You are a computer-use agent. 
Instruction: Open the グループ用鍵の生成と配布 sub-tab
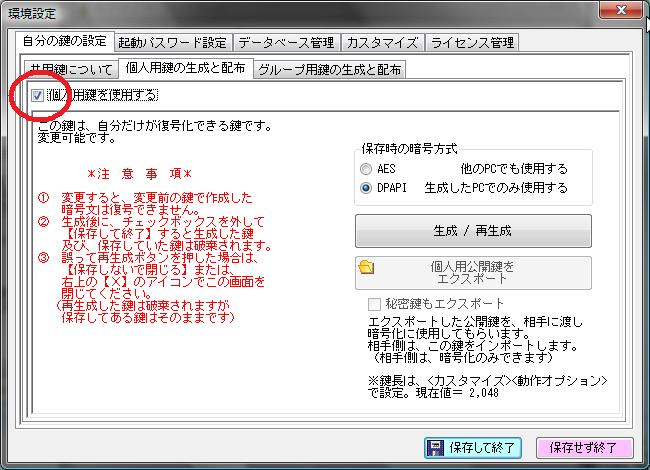point(330,69)
